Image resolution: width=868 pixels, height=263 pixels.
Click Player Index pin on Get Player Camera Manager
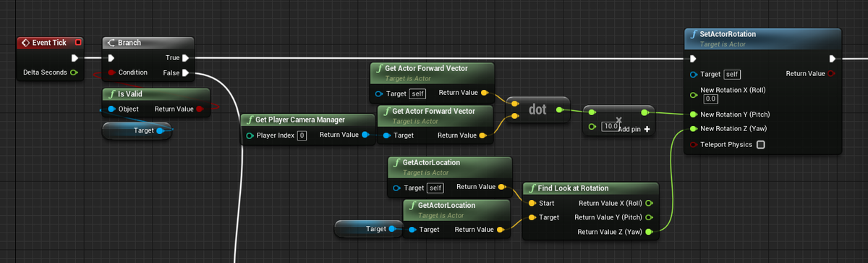pos(250,135)
